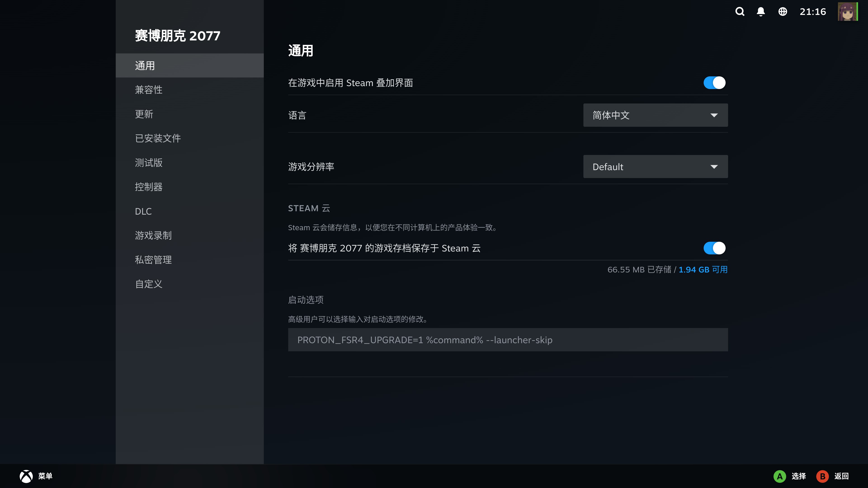The height and width of the screenshot is (488, 868).
Task: Click the arrow on the language combo box
Action: click(x=714, y=115)
